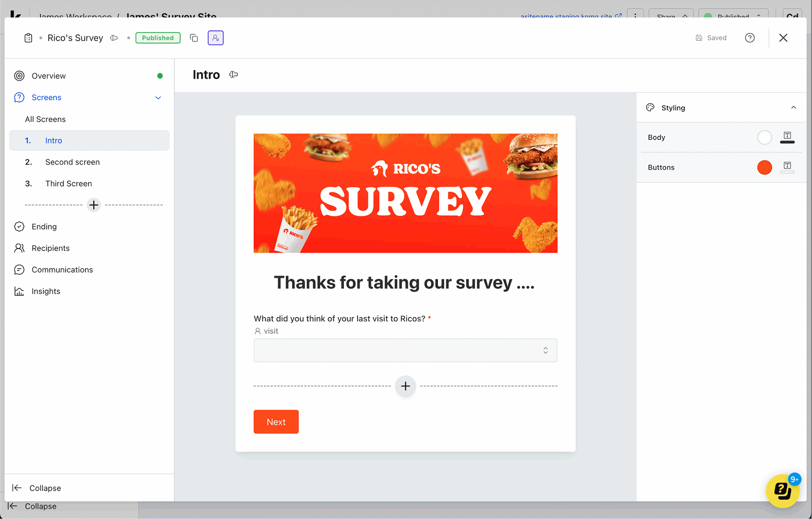Image resolution: width=812 pixels, height=519 pixels.
Task: Select the Intro screen
Action: click(89, 141)
